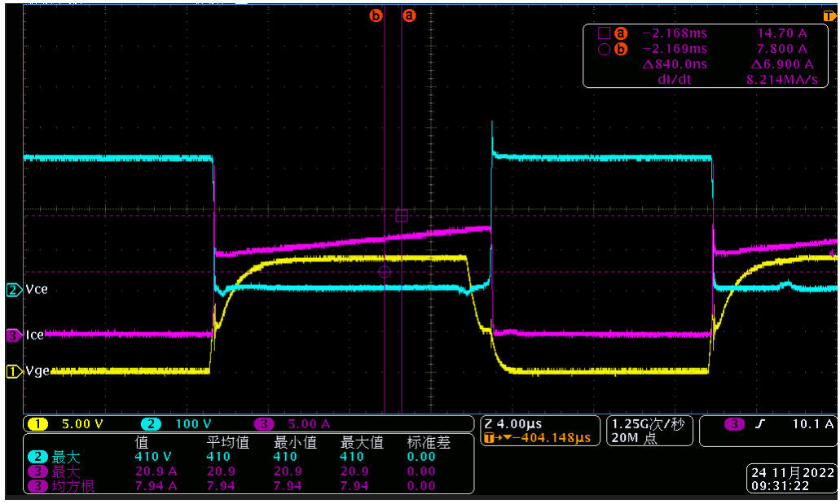Click the 7.94 A RMS value
The image size is (840, 504).
pos(156,486)
